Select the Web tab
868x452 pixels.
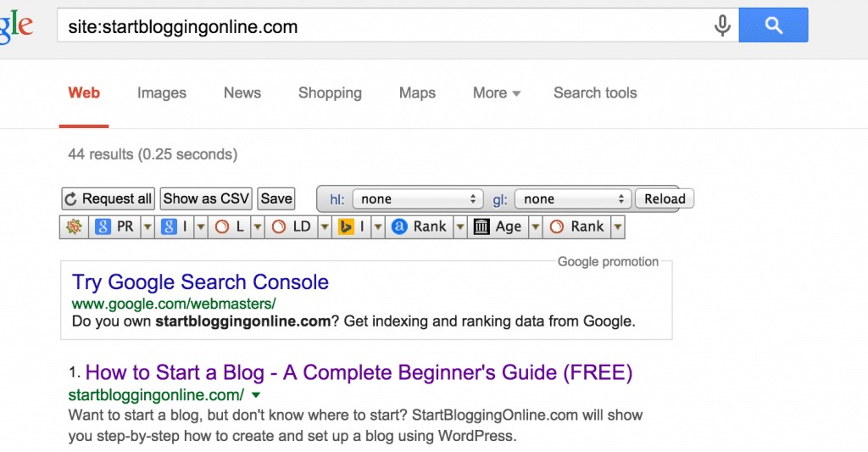(84, 92)
